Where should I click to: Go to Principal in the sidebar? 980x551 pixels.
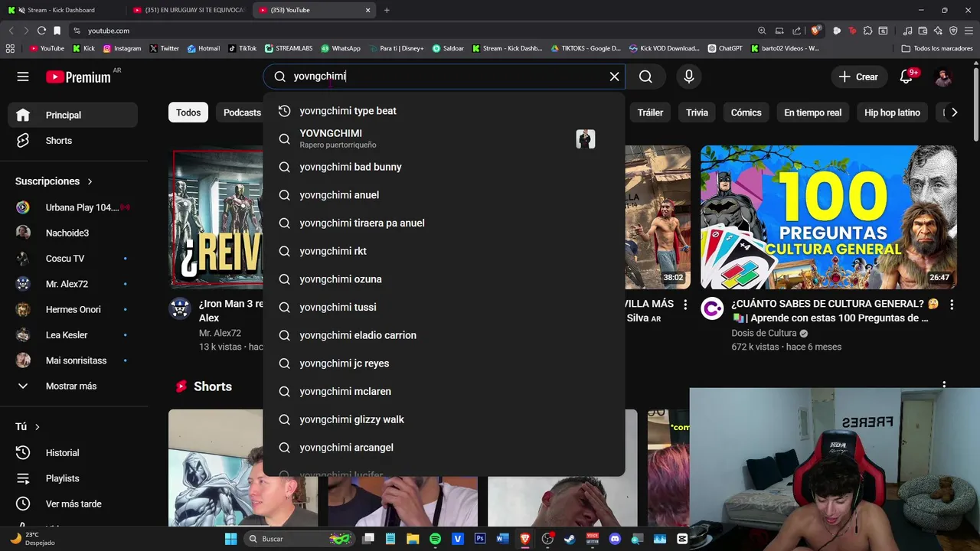[73, 115]
